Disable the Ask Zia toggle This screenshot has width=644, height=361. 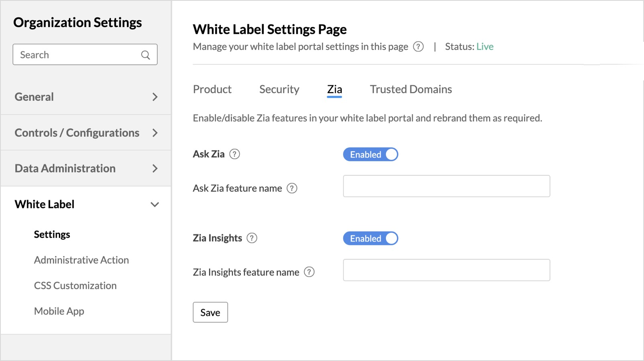pos(371,154)
